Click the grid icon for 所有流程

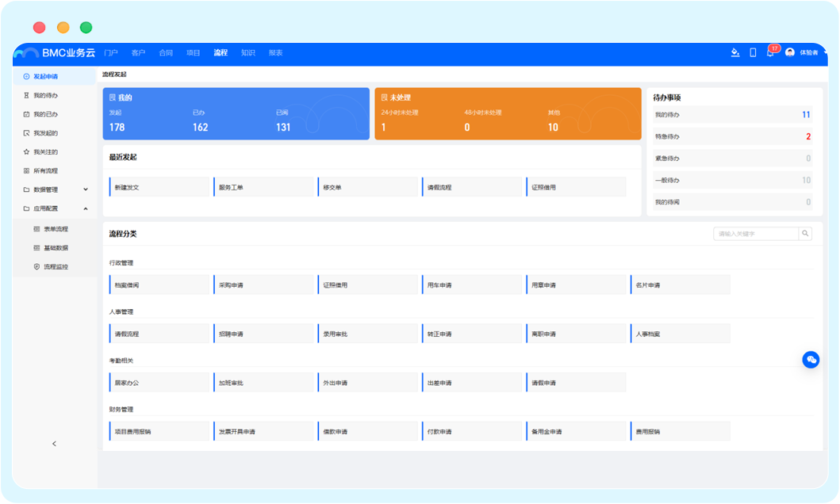pyautogui.click(x=26, y=171)
